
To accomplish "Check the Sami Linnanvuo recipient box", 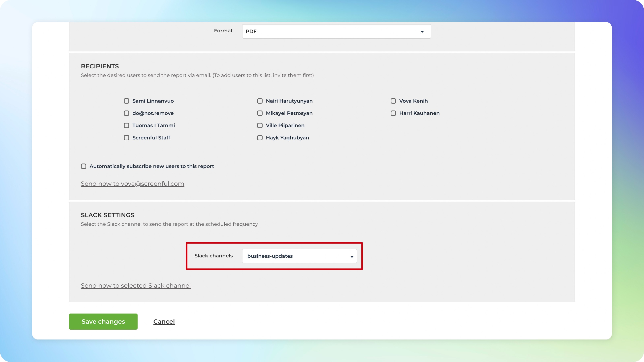I will coord(127,101).
